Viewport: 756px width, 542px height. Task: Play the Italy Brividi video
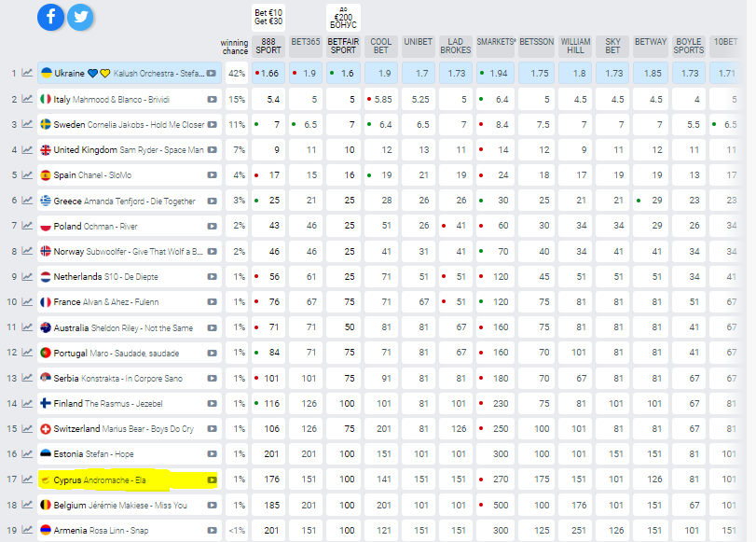pyautogui.click(x=212, y=100)
